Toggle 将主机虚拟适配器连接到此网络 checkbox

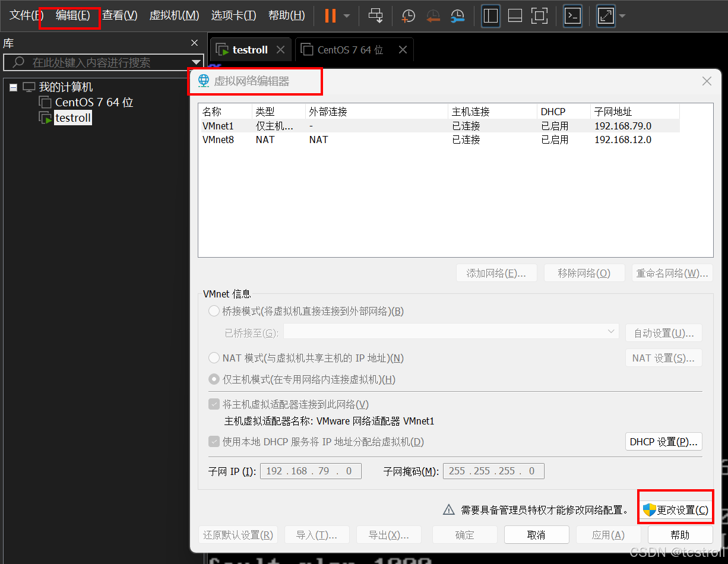pyautogui.click(x=214, y=404)
